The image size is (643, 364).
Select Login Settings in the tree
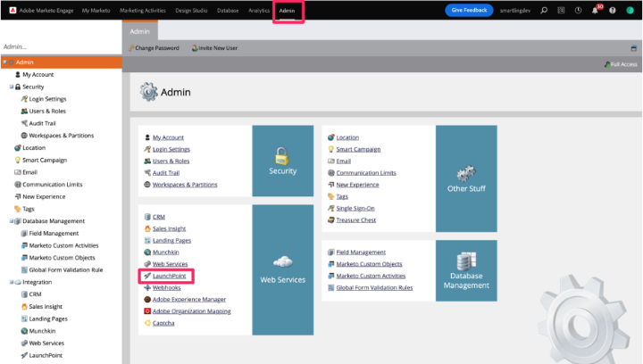[x=47, y=99]
